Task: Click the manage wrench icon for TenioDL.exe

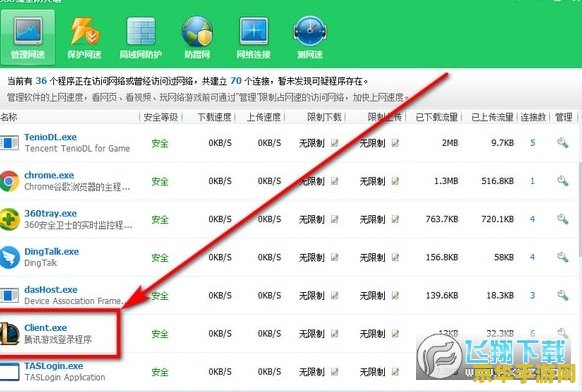Action: 563,143
